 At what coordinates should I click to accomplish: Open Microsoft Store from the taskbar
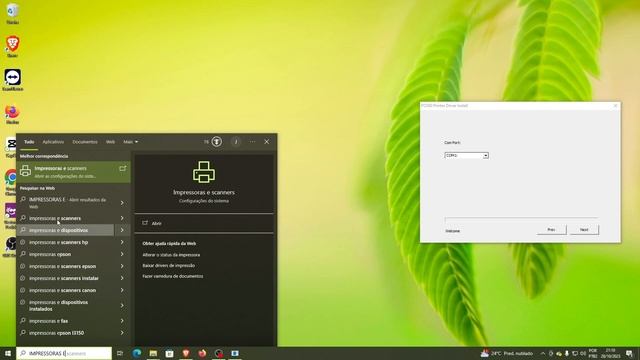click(x=169, y=353)
